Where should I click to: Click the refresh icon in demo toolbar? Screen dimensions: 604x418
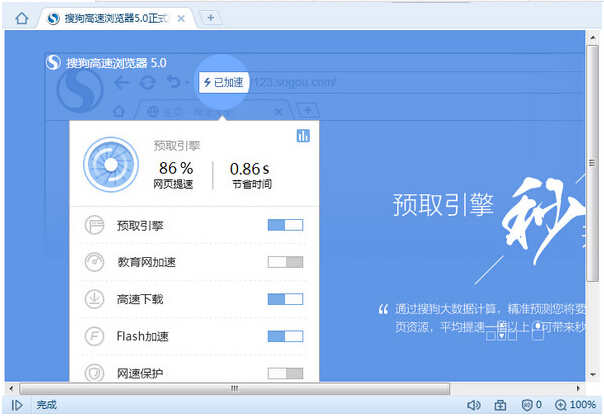148,82
